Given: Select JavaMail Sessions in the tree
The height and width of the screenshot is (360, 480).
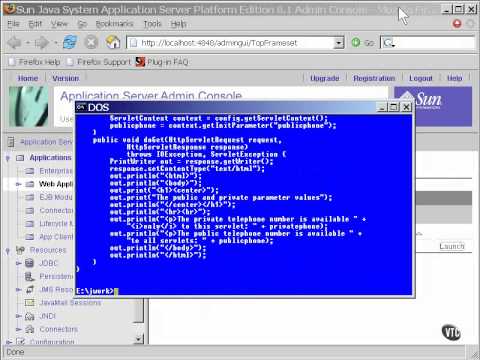Looking at the screenshot, I should click(x=70, y=303).
